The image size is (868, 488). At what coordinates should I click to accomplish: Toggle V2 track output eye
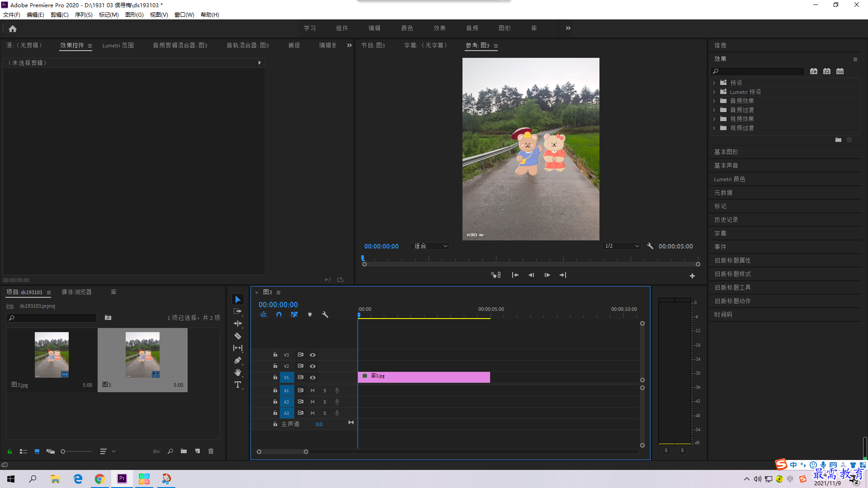(312, 366)
